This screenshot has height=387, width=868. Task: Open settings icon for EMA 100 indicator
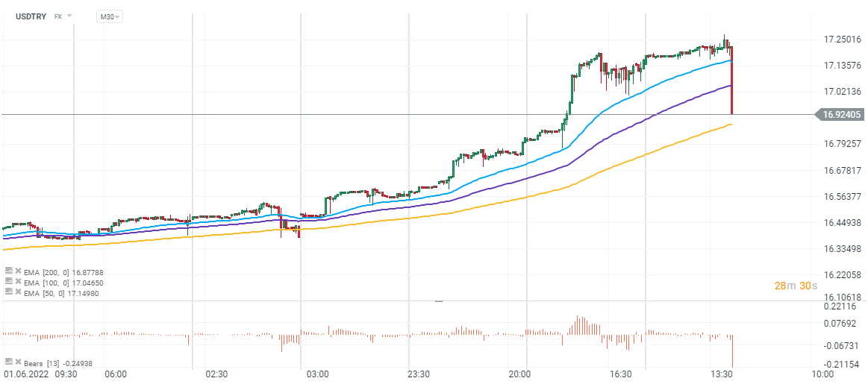(x=8, y=281)
